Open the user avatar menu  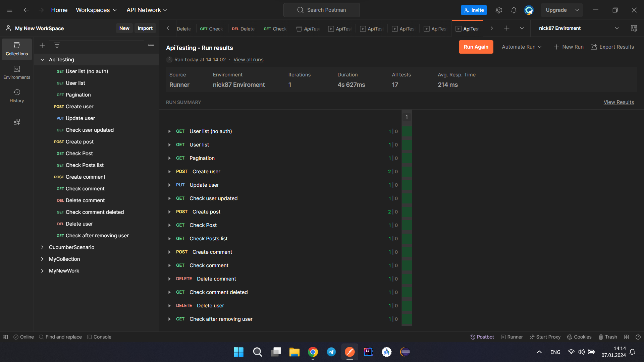point(529,10)
